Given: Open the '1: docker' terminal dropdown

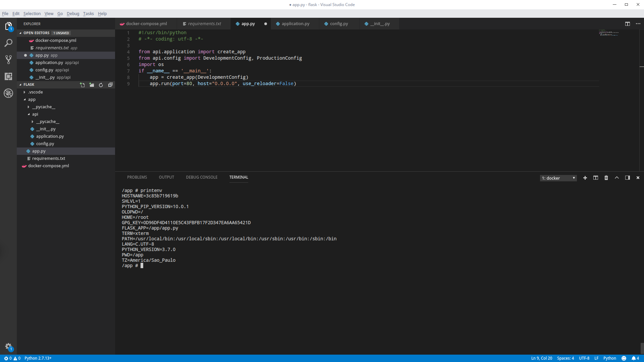Looking at the screenshot, I should tap(558, 178).
